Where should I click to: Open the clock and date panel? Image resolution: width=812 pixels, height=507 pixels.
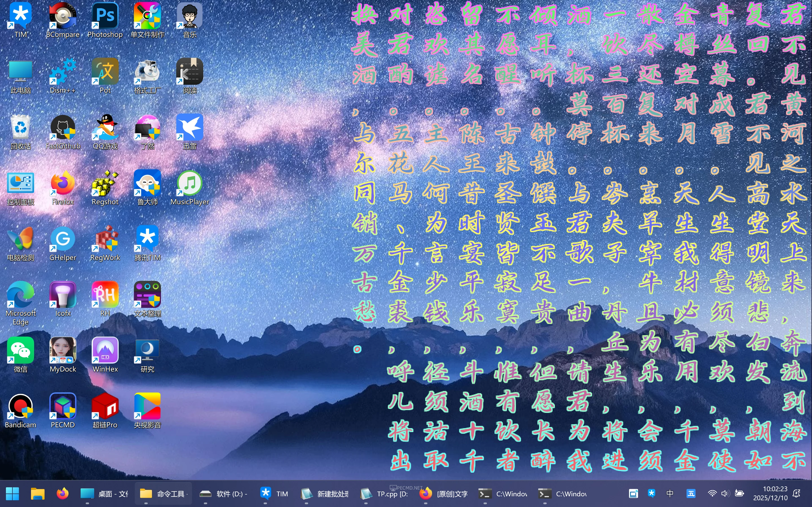[x=770, y=493]
